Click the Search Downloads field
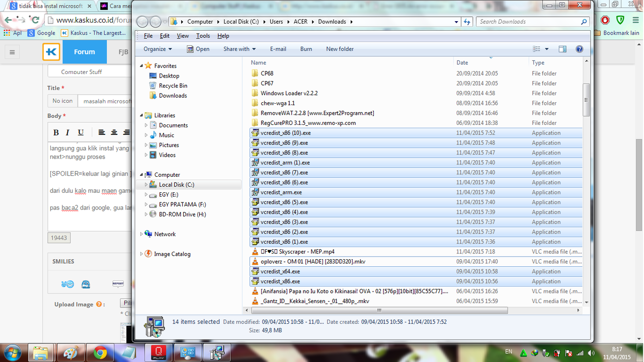 (x=533, y=22)
